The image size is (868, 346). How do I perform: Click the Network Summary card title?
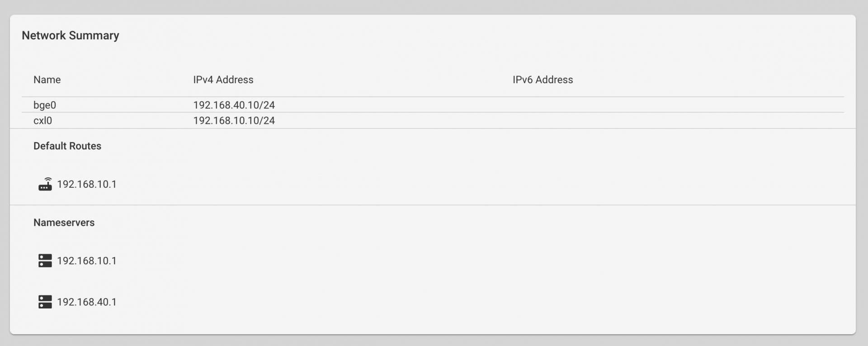point(71,35)
